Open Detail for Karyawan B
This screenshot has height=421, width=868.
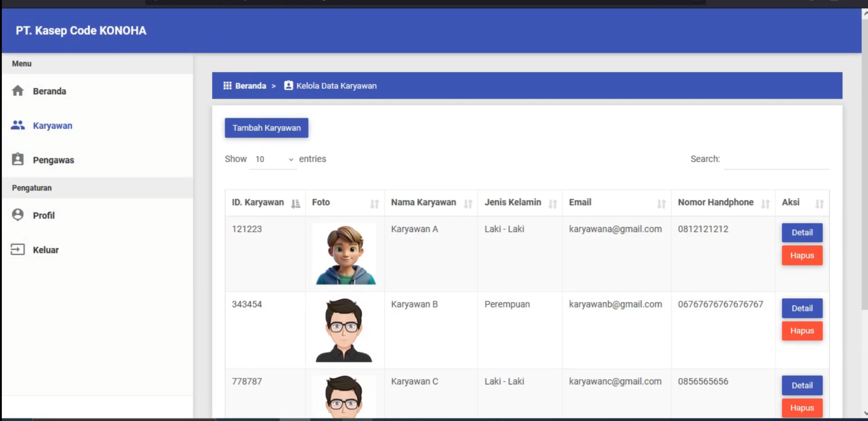point(802,308)
